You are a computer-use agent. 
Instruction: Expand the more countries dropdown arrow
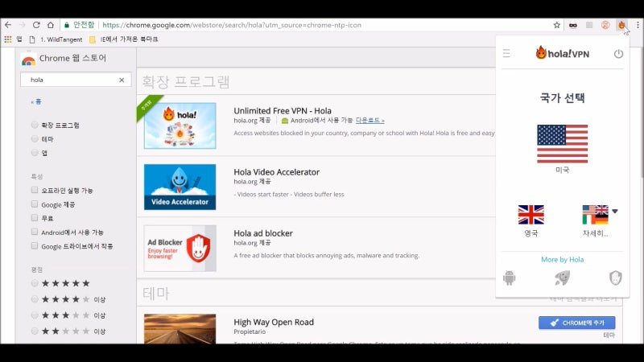pyautogui.click(x=615, y=212)
